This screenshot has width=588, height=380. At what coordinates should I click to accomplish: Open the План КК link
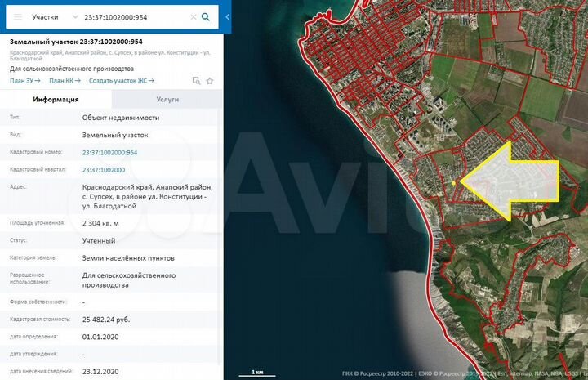coord(65,81)
